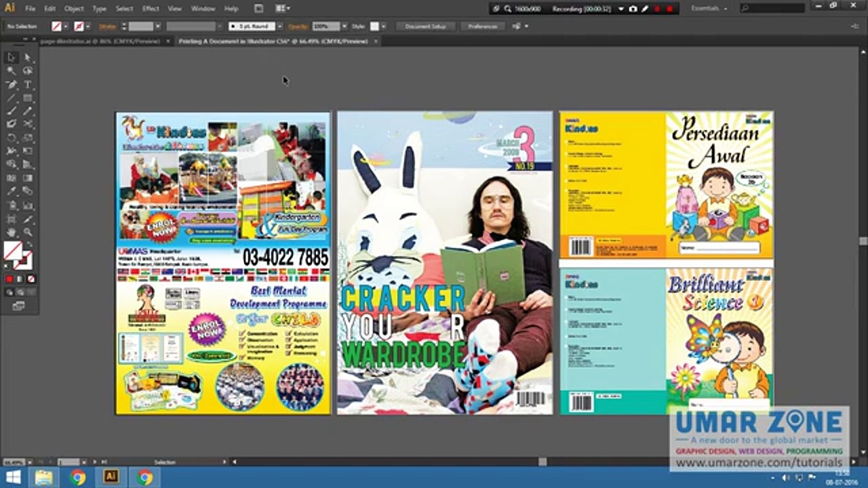868x488 pixels.
Task: Activate the Column Graph tool
Action: coord(28,205)
